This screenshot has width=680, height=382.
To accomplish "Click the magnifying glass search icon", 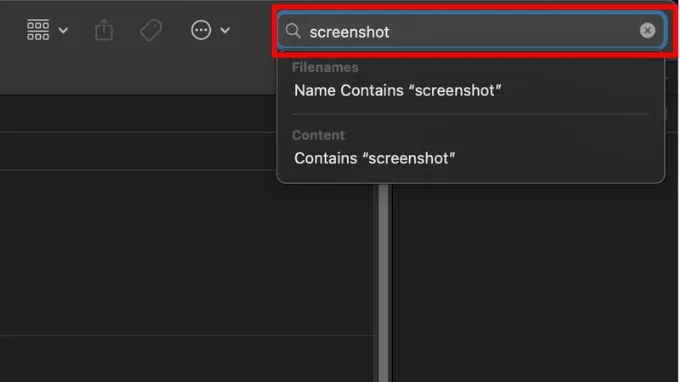I will 293,31.
